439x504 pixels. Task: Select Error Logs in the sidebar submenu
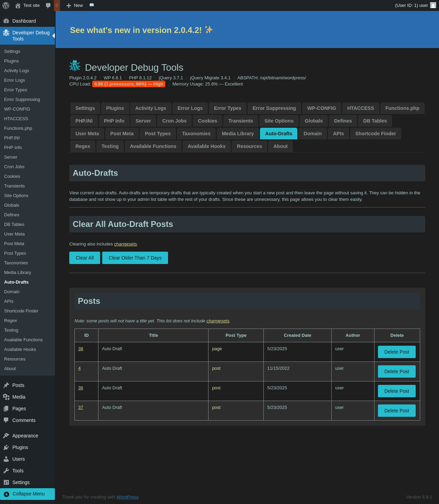coord(14,80)
